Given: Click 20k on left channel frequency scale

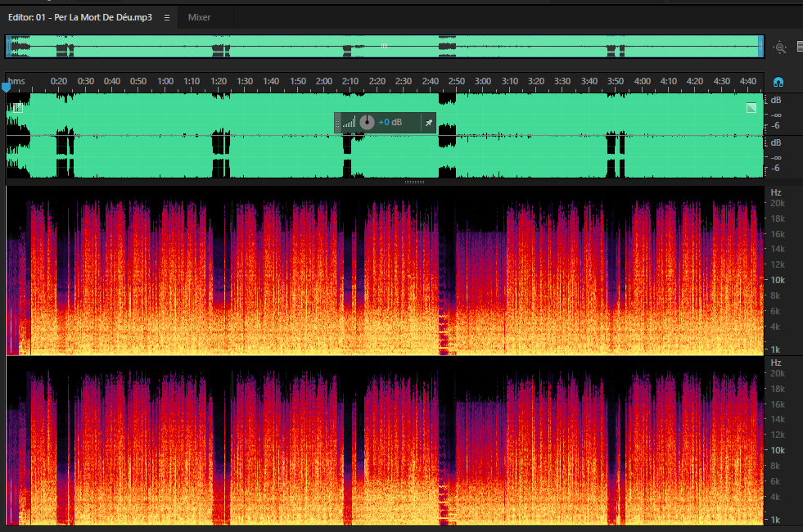Looking at the screenshot, I should point(778,203).
